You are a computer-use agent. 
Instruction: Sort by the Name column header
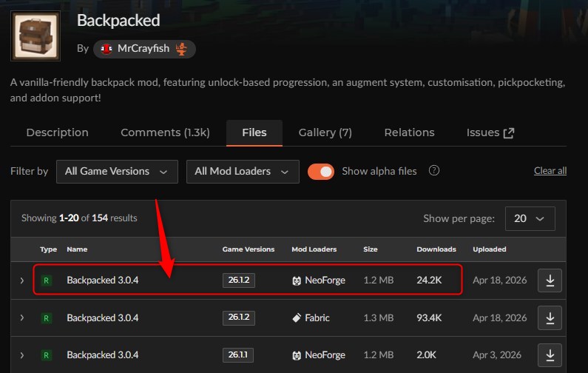(x=77, y=249)
